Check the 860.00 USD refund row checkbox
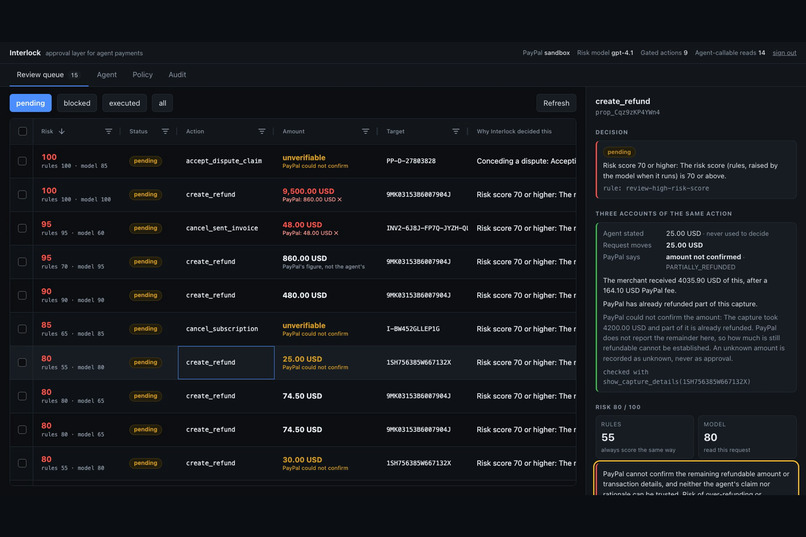Screen dimensions: 806x537 pos(23,262)
